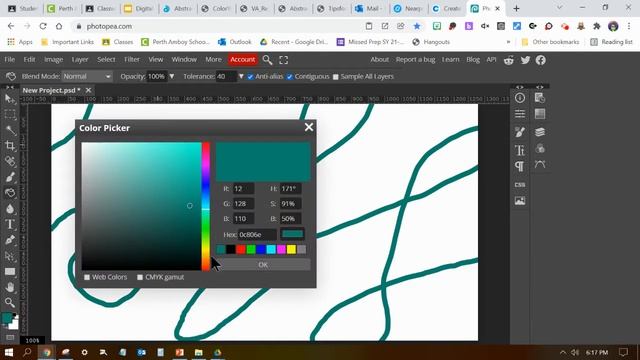
Task: Switch to New Project.psd tab
Action: [51, 90]
